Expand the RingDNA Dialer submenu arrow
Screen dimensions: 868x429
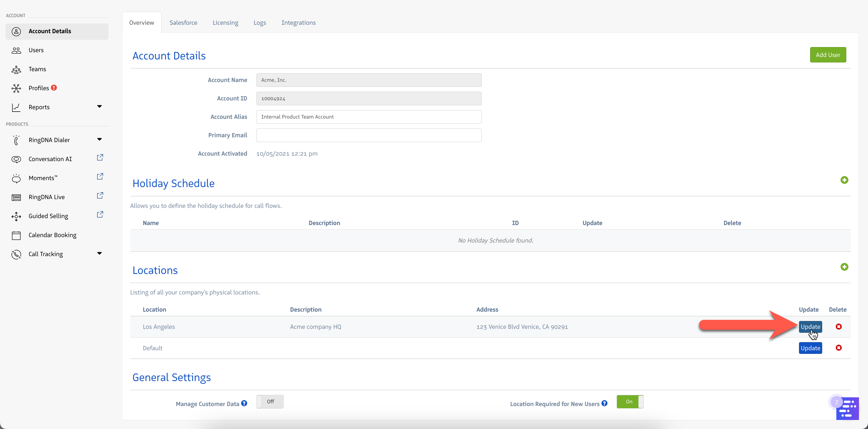99,139
